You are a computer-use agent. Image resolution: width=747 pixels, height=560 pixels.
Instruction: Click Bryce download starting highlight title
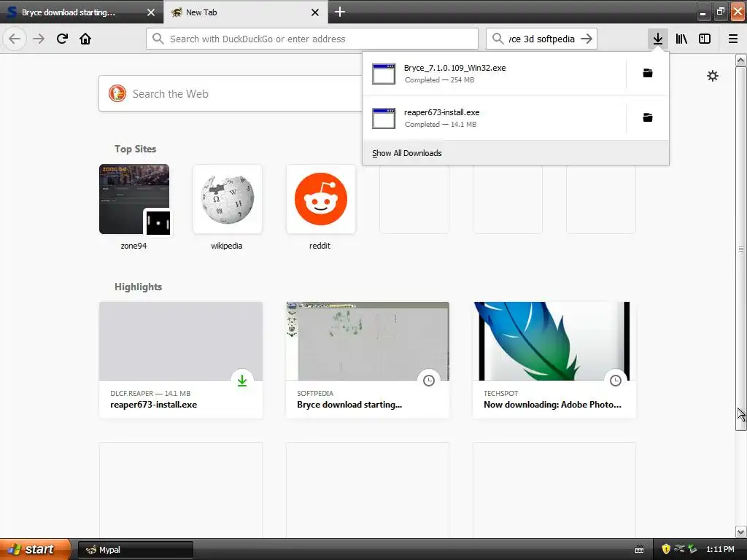point(349,404)
